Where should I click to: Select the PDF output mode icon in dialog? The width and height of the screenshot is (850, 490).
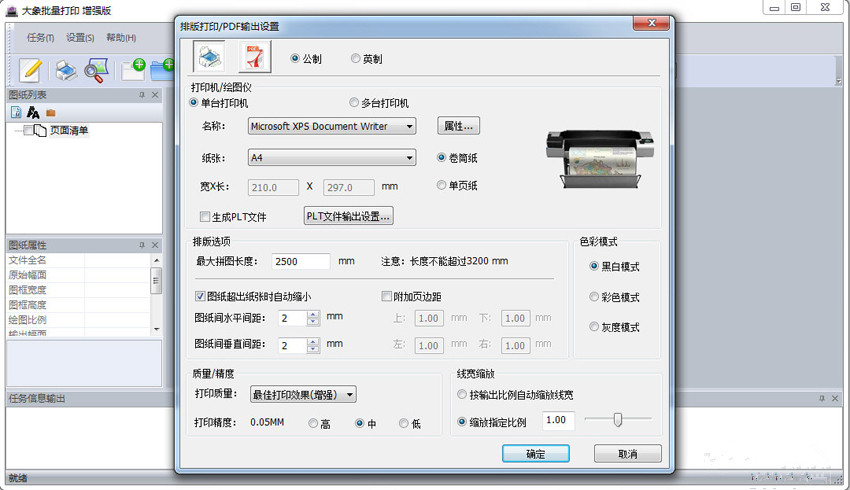255,57
